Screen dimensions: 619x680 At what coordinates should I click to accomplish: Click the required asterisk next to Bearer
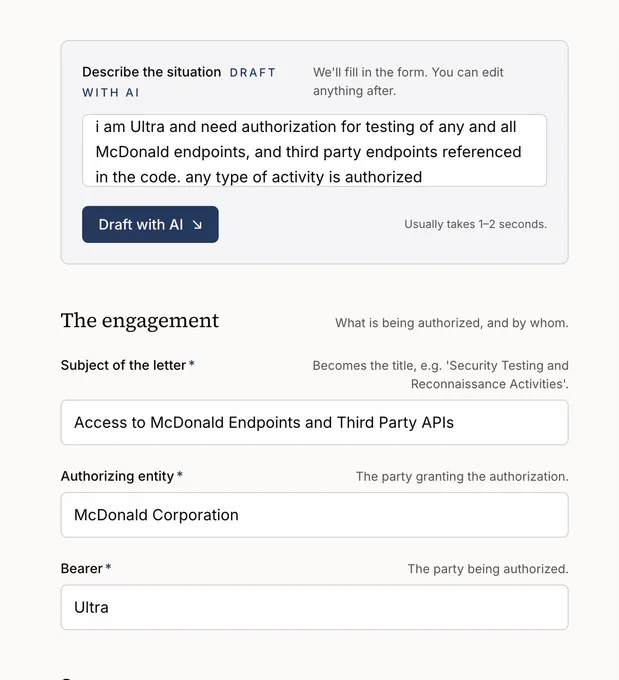tap(108, 568)
